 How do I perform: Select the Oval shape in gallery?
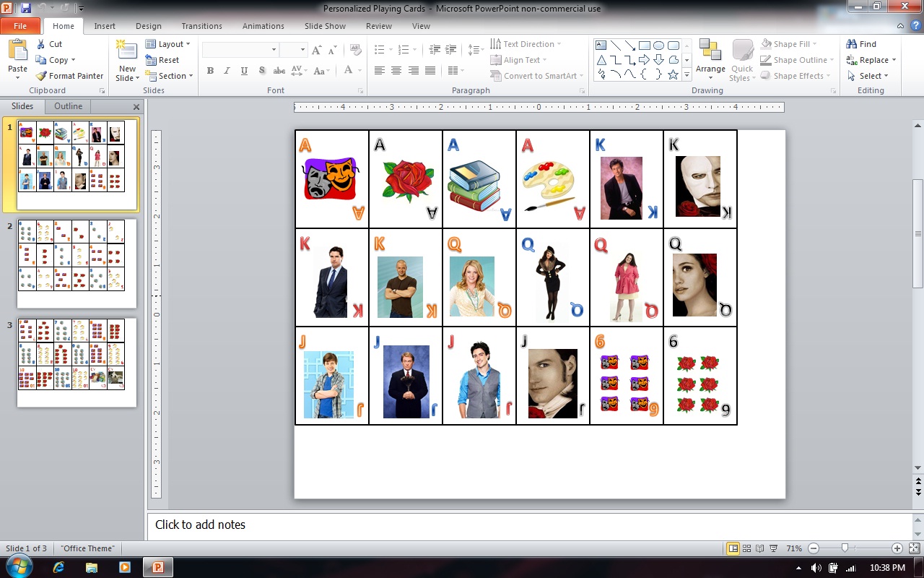[x=658, y=45]
